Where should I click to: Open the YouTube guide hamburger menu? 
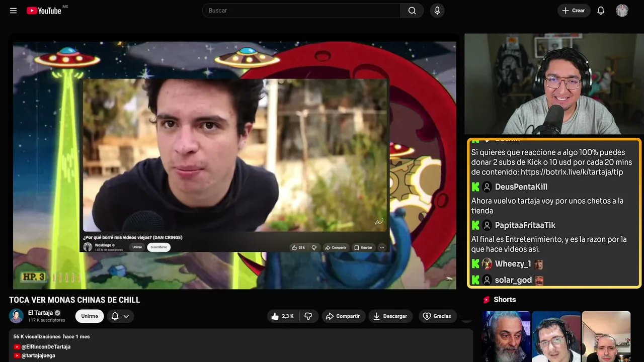coord(14,11)
